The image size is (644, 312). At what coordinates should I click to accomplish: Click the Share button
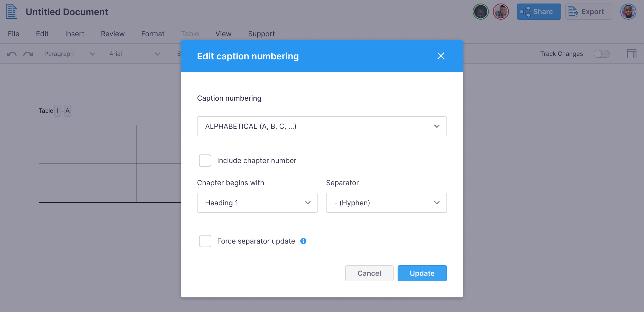539,12
